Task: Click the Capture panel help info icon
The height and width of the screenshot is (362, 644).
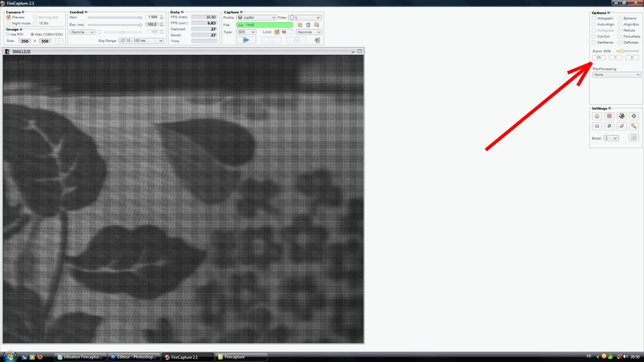Action: (242, 12)
